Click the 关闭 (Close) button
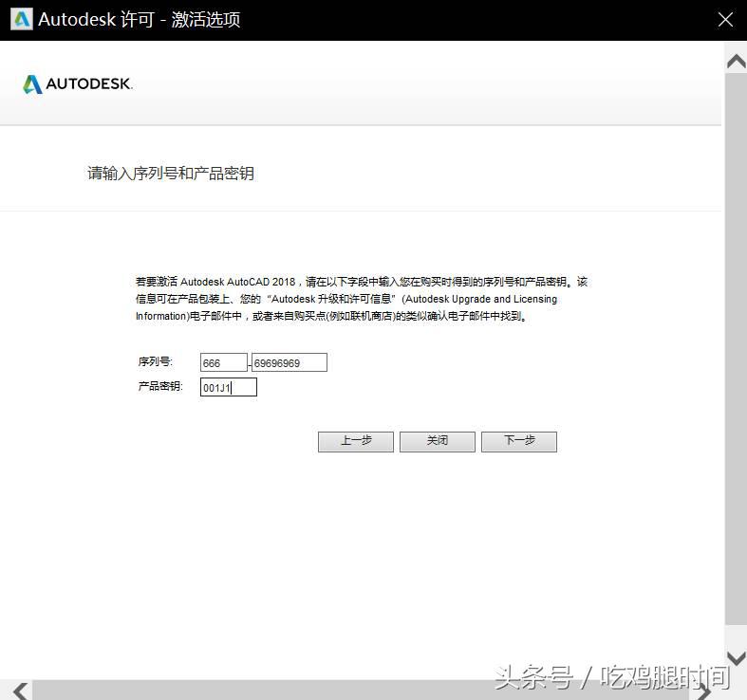747x700 pixels. [x=438, y=441]
